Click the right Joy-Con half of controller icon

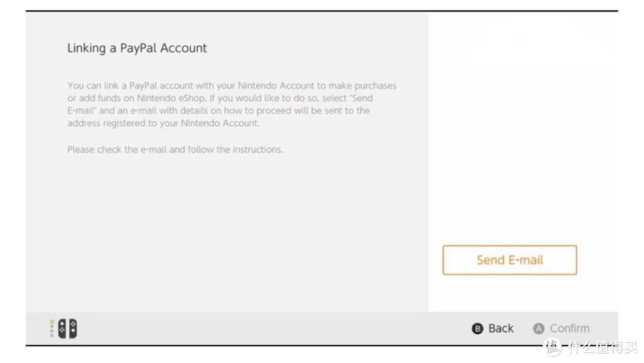pos(72,328)
